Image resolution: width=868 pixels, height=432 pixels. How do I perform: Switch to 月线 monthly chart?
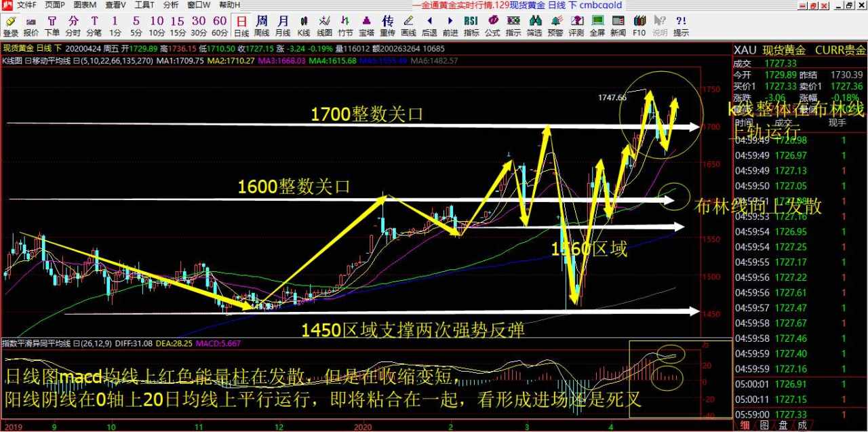pos(283,26)
